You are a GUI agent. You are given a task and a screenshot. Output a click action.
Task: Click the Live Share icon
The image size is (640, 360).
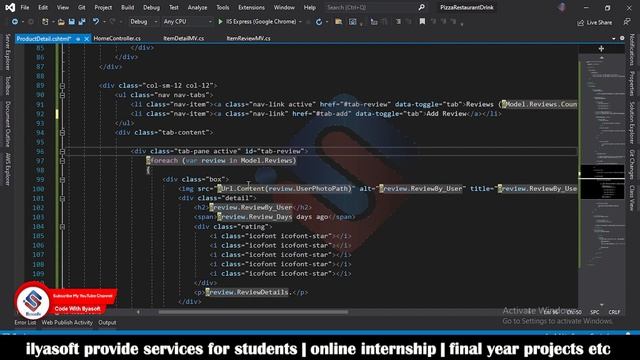580,22
